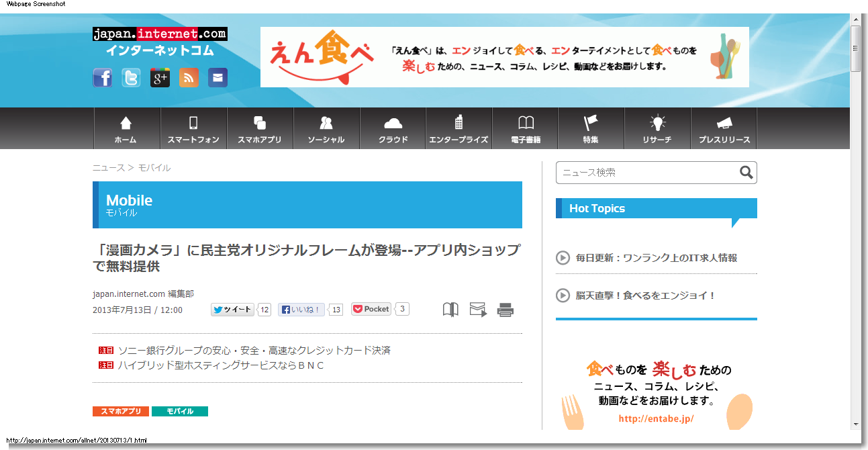The image size is (868, 450).
Task: Click the magnifier search icon
Action: tap(746, 173)
